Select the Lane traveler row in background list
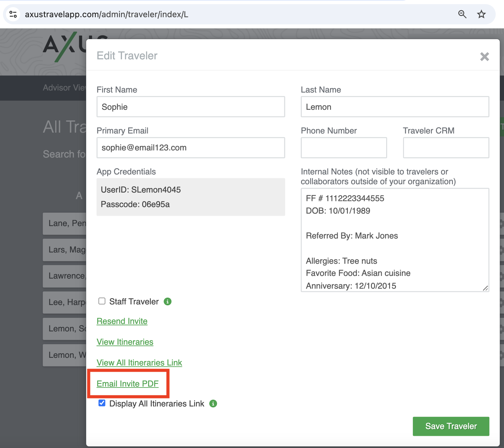504x448 pixels. click(x=64, y=223)
